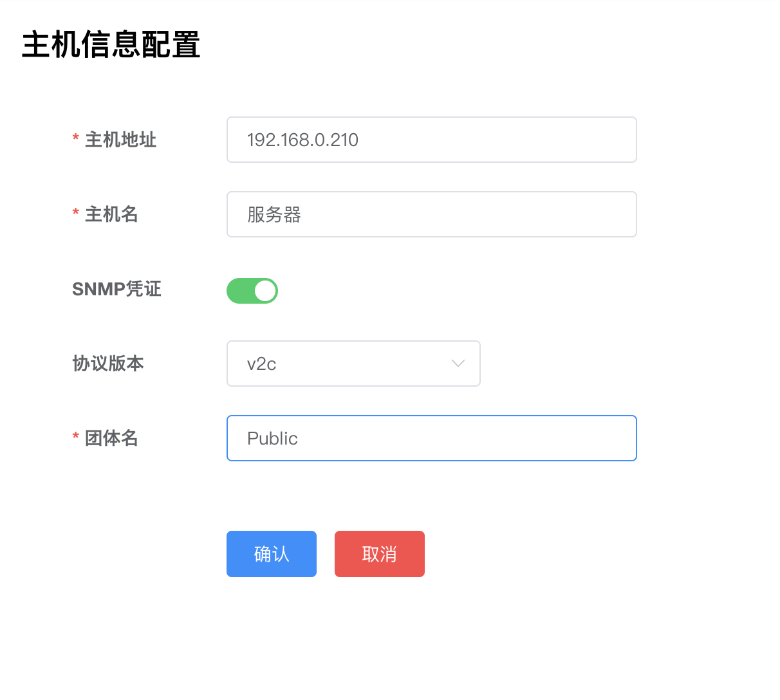The image size is (780, 700).
Task: Open the 协议版本 dropdown showing v2c
Action: pyautogui.click(x=353, y=364)
